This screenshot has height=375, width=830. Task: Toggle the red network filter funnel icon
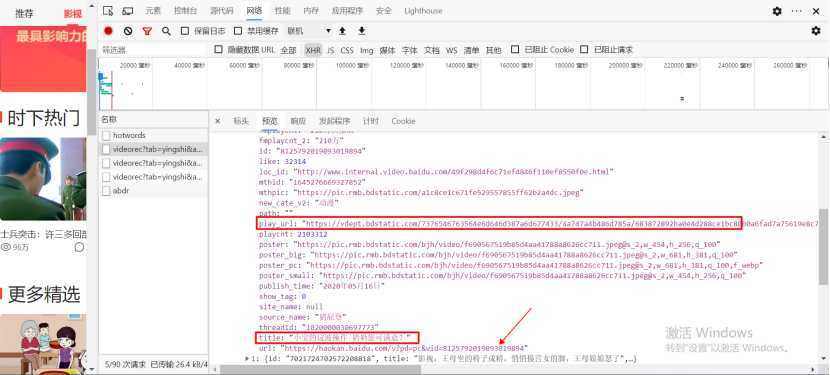[147, 31]
